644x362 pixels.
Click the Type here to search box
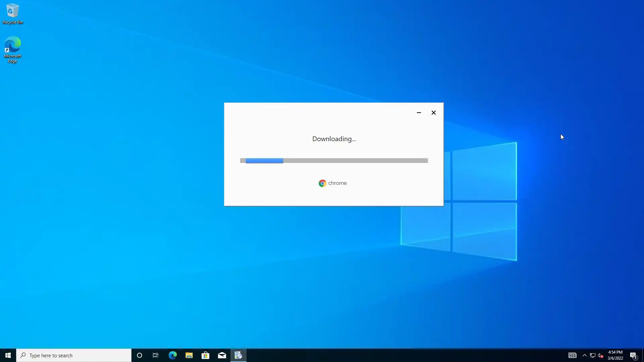pyautogui.click(x=74, y=355)
